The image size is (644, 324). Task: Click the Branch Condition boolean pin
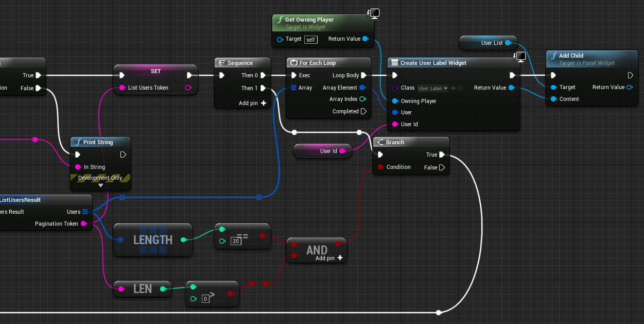pos(380,167)
